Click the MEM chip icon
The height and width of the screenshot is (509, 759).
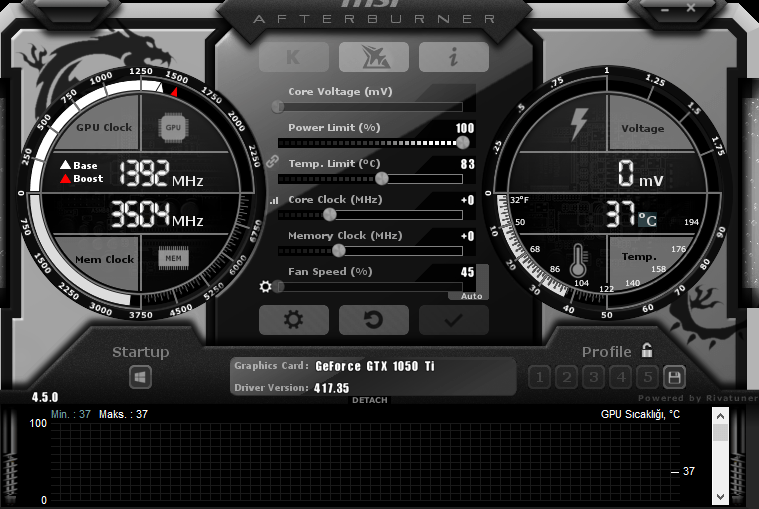pos(173,258)
